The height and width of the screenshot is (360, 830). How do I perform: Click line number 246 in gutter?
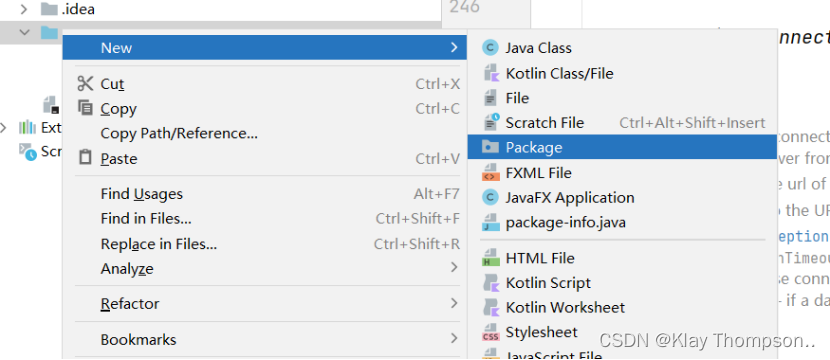pyautogui.click(x=464, y=7)
